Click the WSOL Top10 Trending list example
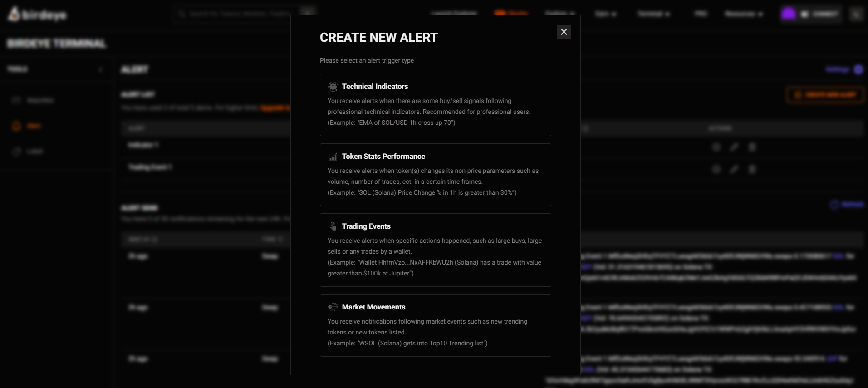 click(x=407, y=343)
